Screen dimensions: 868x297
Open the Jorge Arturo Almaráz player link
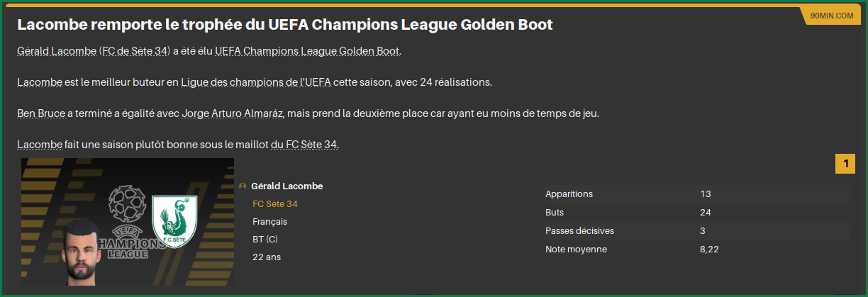233,113
